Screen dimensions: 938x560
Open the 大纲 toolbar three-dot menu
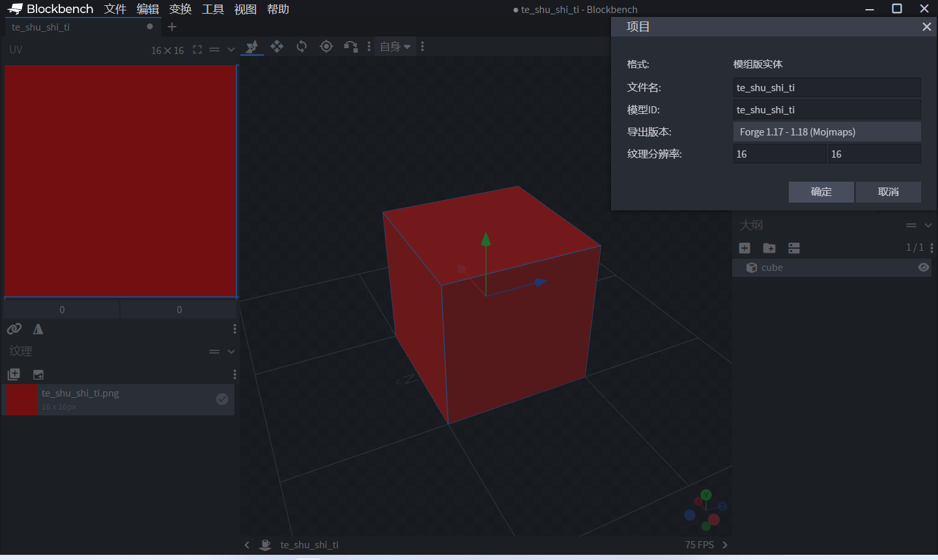tap(932, 248)
